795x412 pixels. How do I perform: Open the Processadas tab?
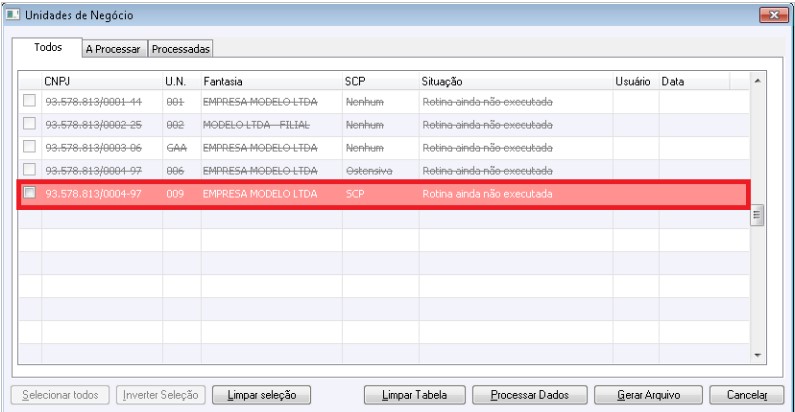pyautogui.click(x=180, y=49)
